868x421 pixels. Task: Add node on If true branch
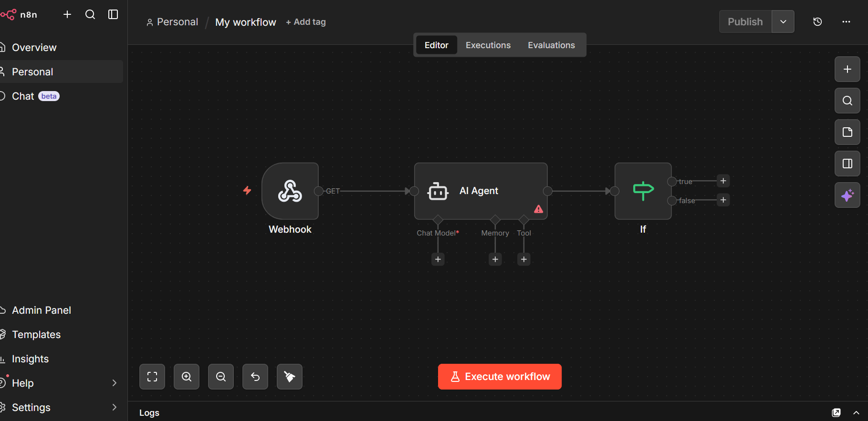pos(723,181)
